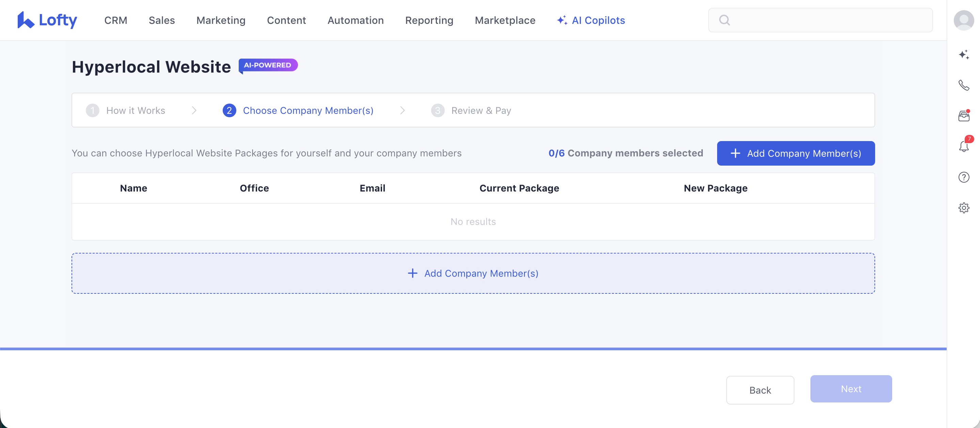980x428 pixels.
Task: Open the AI Copilots menu
Action: pyautogui.click(x=591, y=20)
